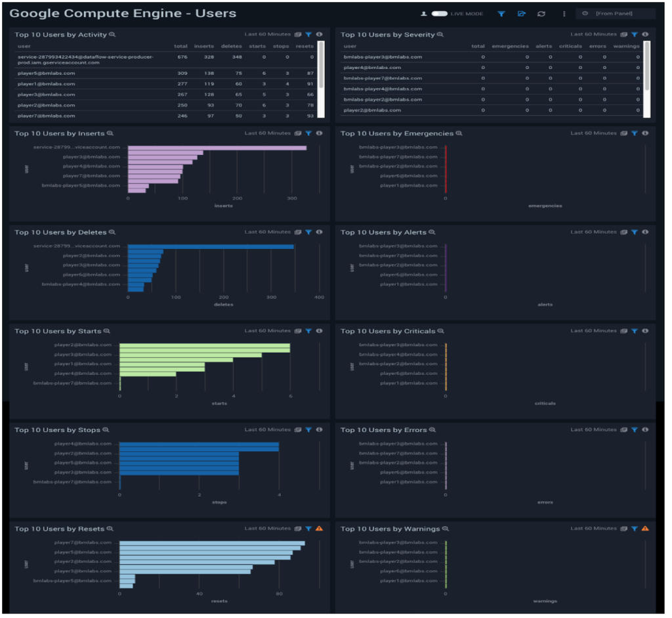The image size is (672, 618).
Task: Click the longest purple bar in Inserts chart
Action: (x=219, y=149)
